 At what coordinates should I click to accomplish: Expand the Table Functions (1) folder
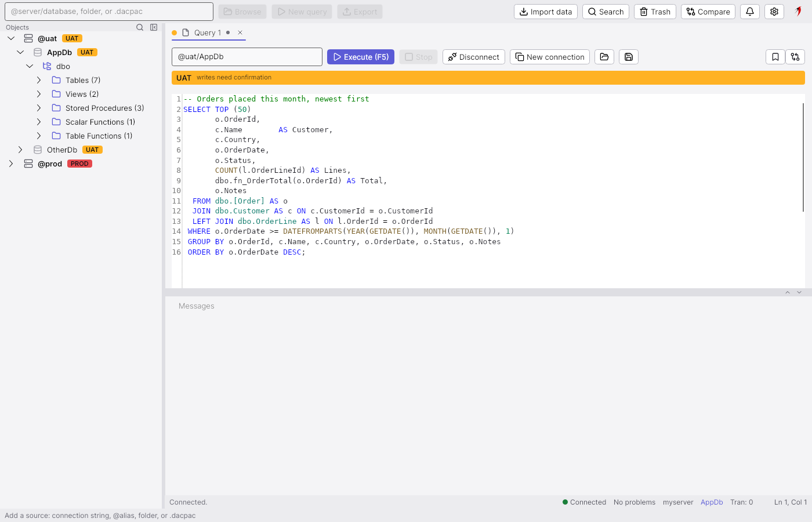pos(39,136)
